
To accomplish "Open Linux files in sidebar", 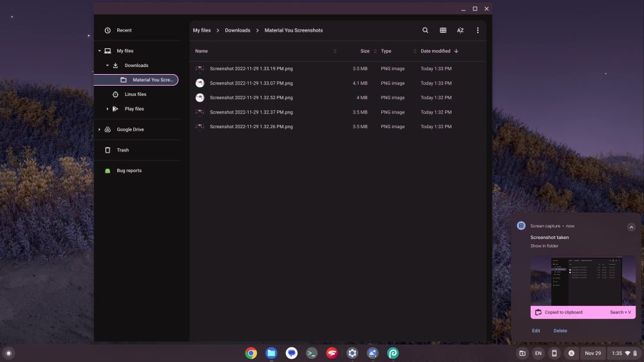I will (x=135, y=94).
